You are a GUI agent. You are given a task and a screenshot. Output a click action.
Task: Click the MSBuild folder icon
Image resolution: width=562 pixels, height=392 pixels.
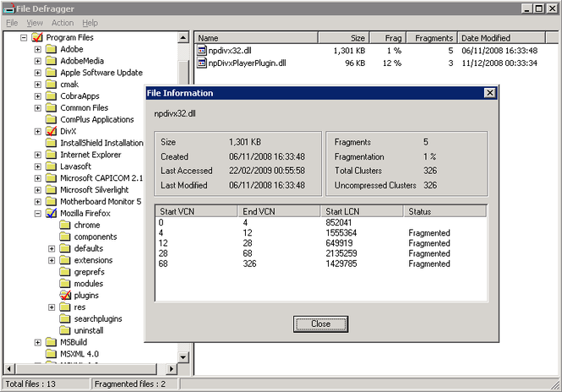pyautogui.click(x=52, y=342)
